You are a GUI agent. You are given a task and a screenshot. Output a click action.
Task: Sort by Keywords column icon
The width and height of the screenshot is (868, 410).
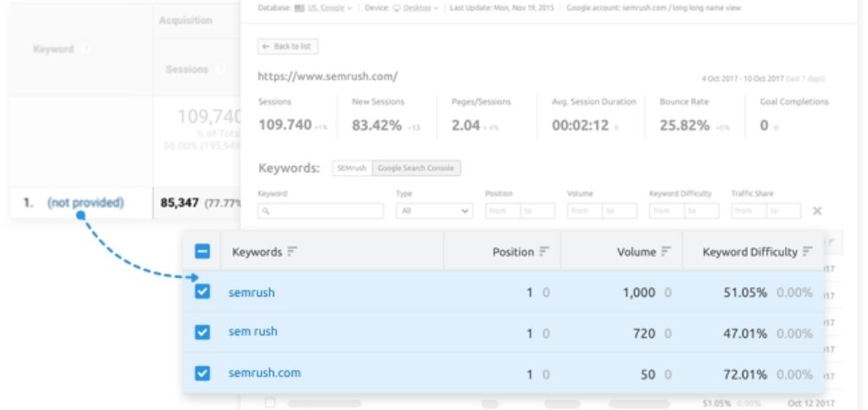click(292, 252)
